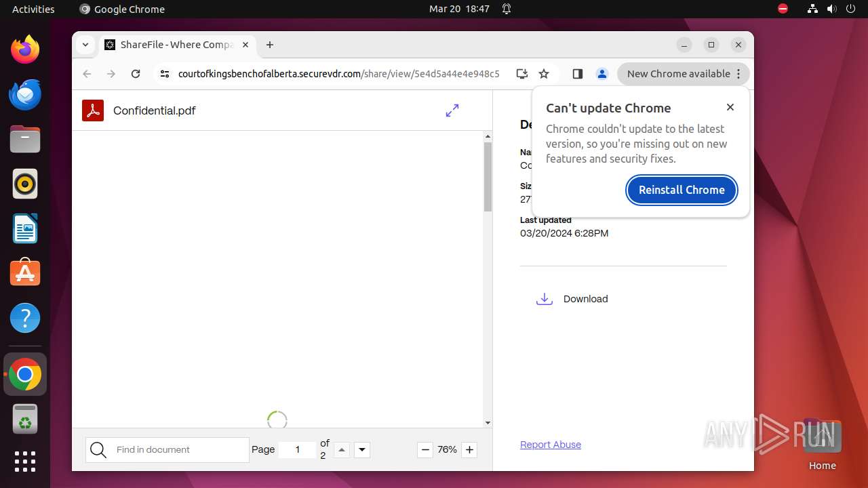Click the Last updated date 03/20/2024 6:28PM

pyautogui.click(x=564, y=233)
